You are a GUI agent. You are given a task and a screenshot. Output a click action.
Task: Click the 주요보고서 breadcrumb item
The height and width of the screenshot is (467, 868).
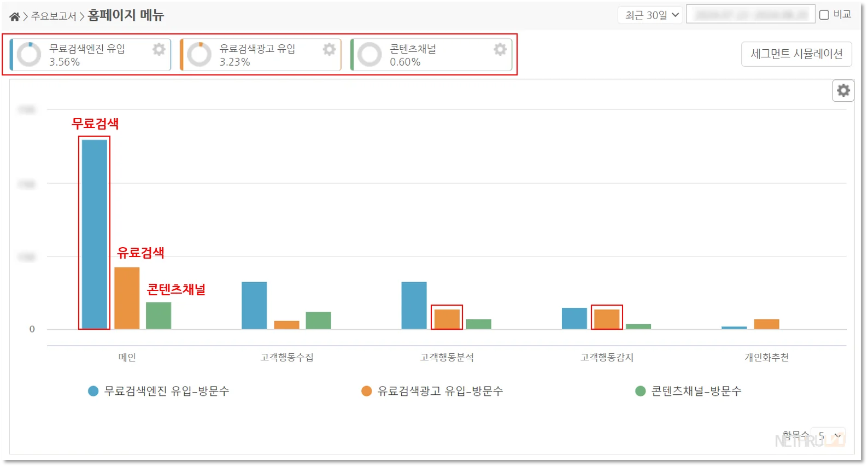pyautogui.click(x=54, y=16)
